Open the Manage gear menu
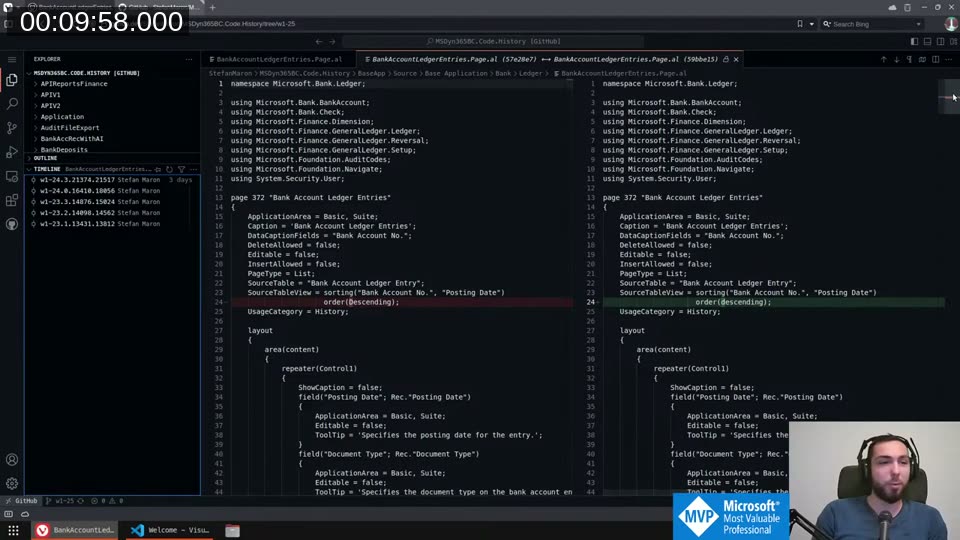960x540 pixels. 12,484
